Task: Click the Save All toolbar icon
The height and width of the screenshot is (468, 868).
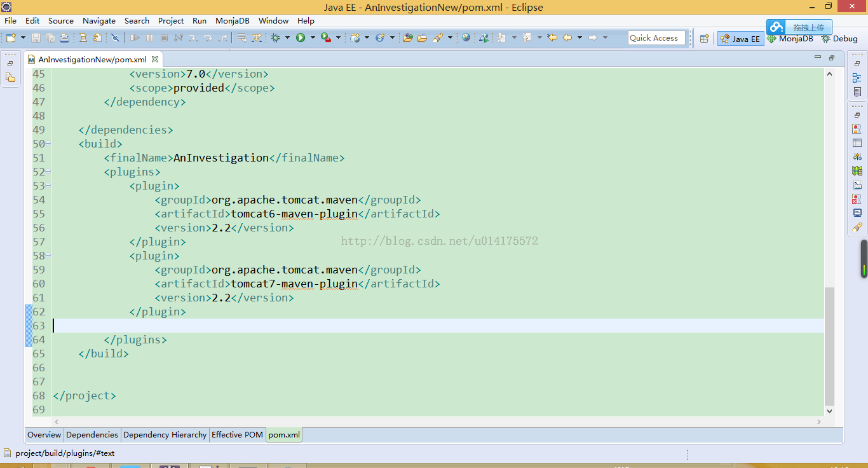Action: click(x=50, y=38)
